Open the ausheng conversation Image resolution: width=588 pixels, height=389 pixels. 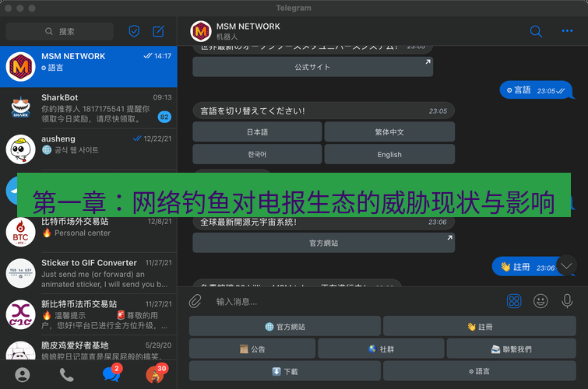click(x=89, y=149)
